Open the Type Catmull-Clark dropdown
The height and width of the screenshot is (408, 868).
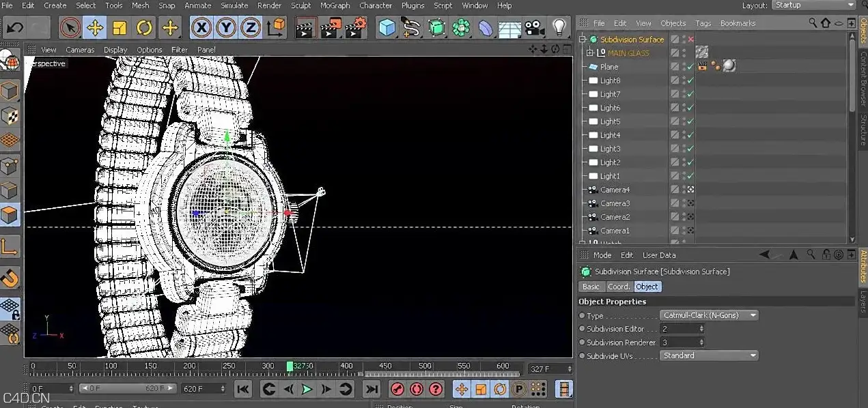pos(710,315)
